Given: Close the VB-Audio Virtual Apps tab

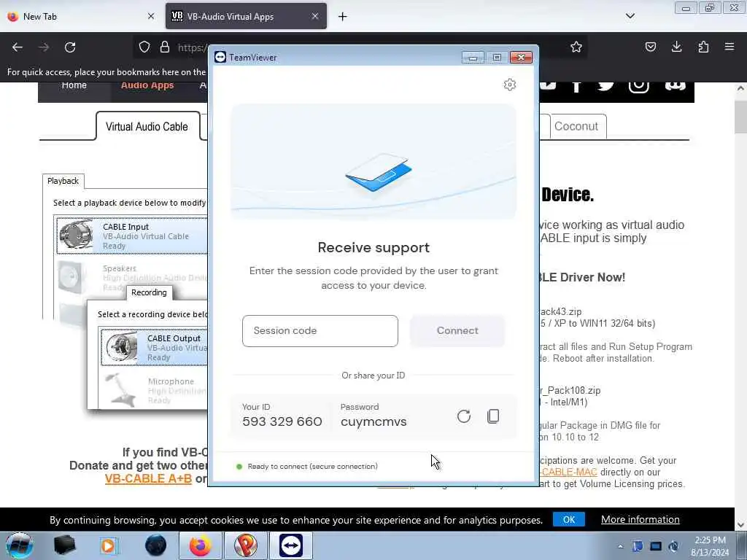Looking at the screenshot, I should pos(315,17).
